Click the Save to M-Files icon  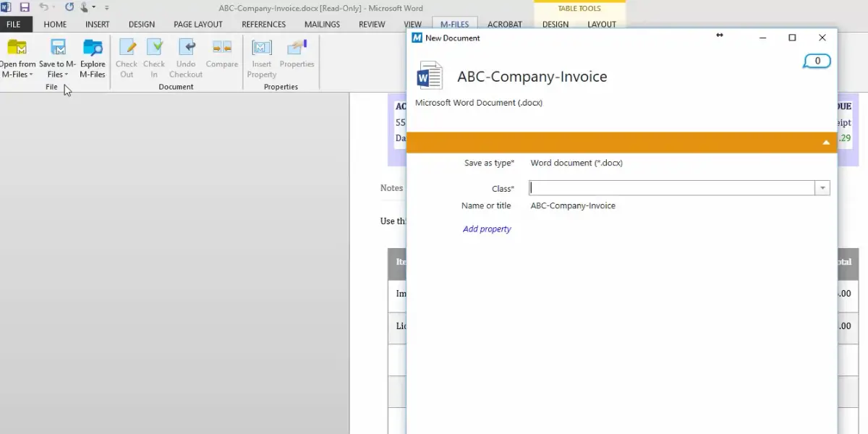(x=58, y=48)
